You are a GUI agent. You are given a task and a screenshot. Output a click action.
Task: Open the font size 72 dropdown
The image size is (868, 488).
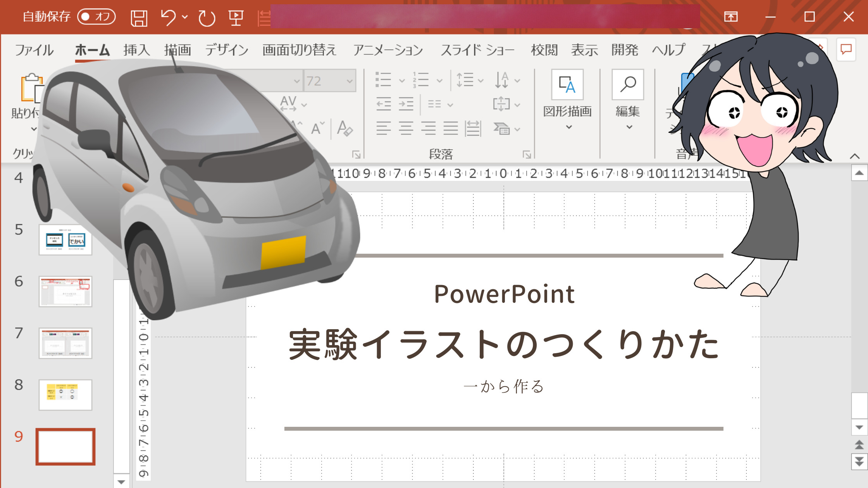[x=350, y=81]
